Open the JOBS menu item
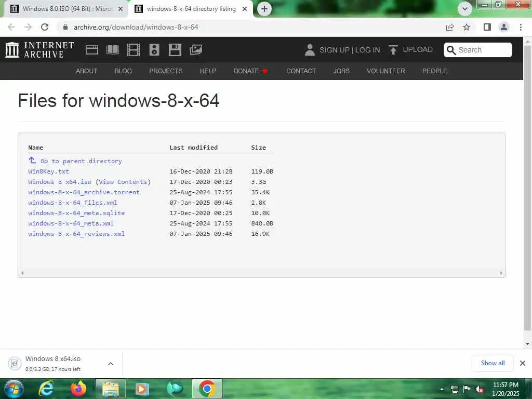532x399 pixels. tap(341, 71)
